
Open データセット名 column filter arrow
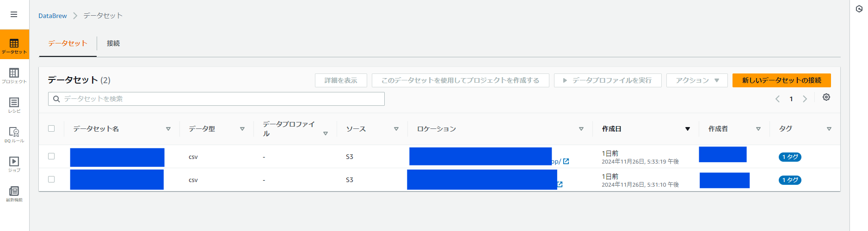(x=168, y=129)
